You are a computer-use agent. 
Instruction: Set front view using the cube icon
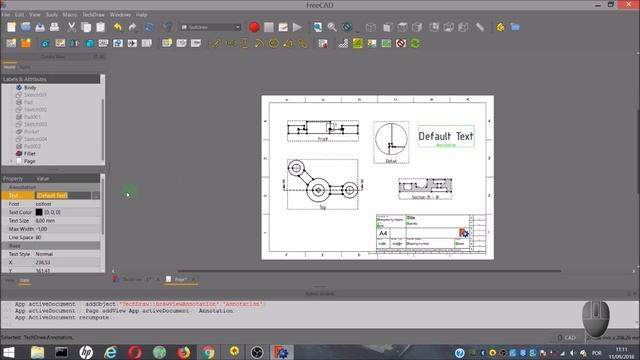(388, 27)
